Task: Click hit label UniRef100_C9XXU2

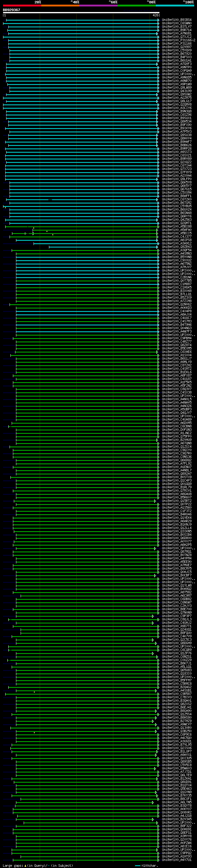Action: click(x=176, y=260)
